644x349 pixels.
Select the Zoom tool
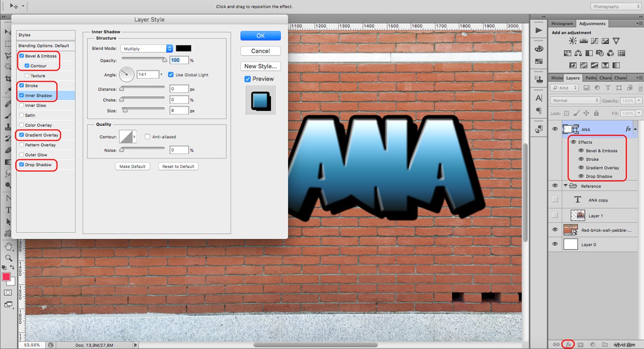point(8,258)
